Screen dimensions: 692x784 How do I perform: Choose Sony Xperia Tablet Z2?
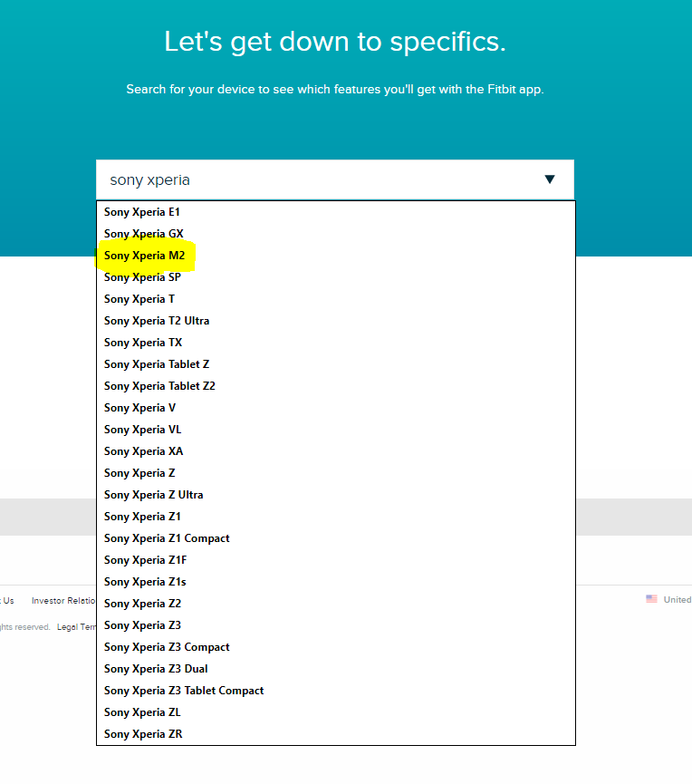336,386
